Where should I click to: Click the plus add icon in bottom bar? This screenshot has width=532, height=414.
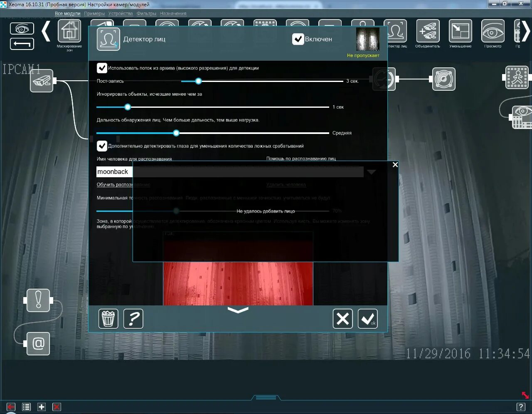click(42, 407)
